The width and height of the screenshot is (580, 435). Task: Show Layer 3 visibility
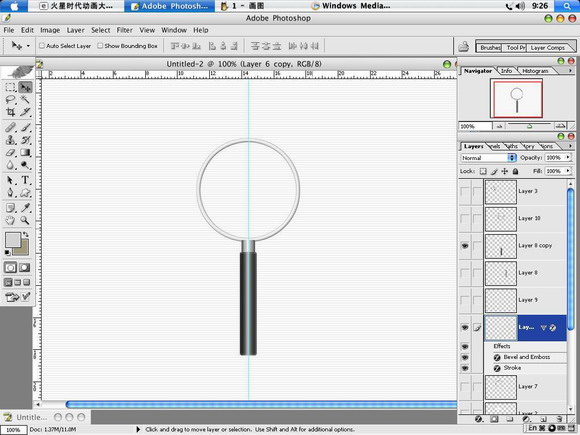point(465,192)
